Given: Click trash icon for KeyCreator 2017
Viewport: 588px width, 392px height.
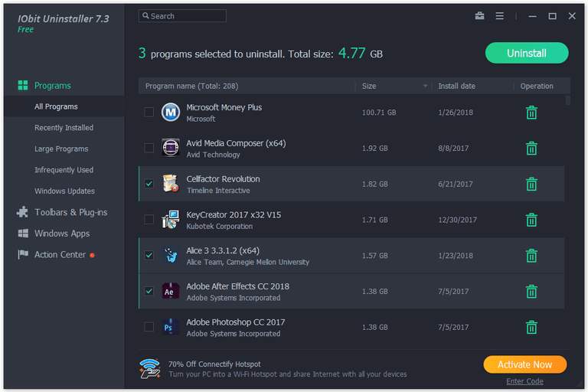Looking at the screenshot, I should point(531,220).
